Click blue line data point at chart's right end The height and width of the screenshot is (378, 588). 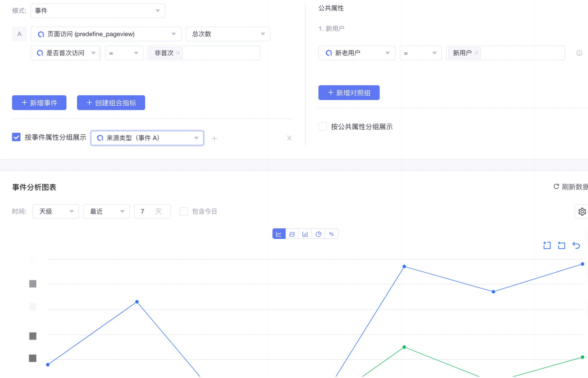583,264
